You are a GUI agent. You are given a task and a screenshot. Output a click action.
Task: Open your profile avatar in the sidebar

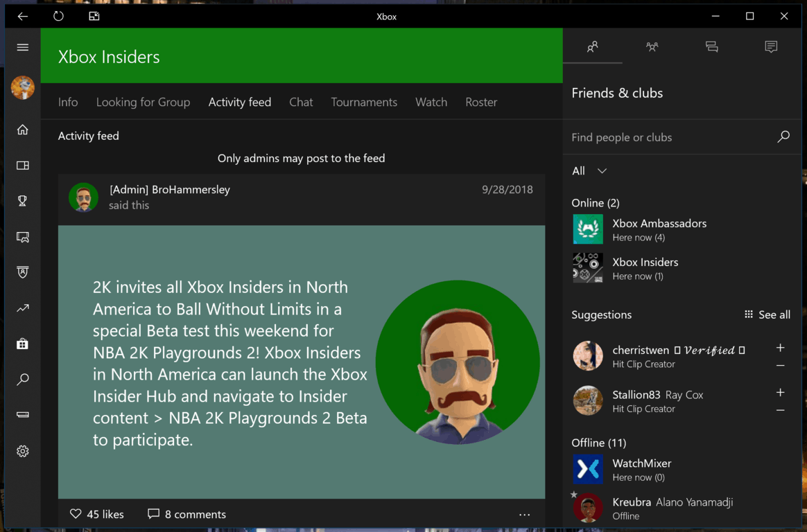click(x=23, y=87)
